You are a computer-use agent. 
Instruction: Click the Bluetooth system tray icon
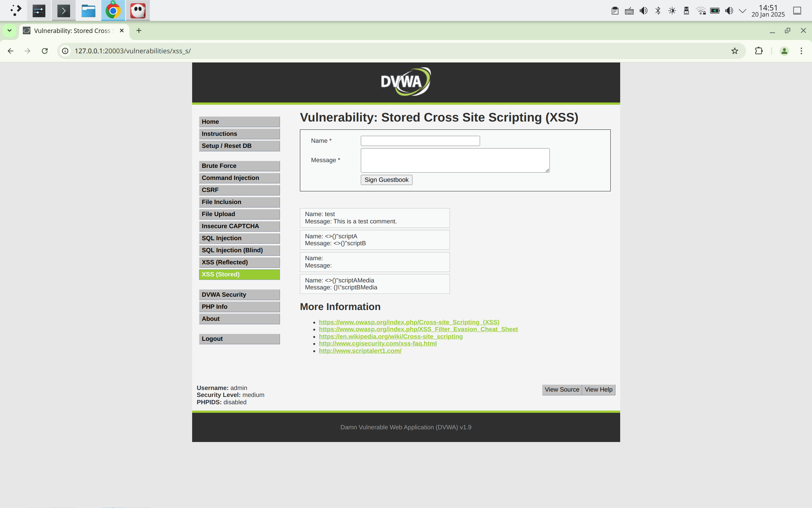(658, 11)
